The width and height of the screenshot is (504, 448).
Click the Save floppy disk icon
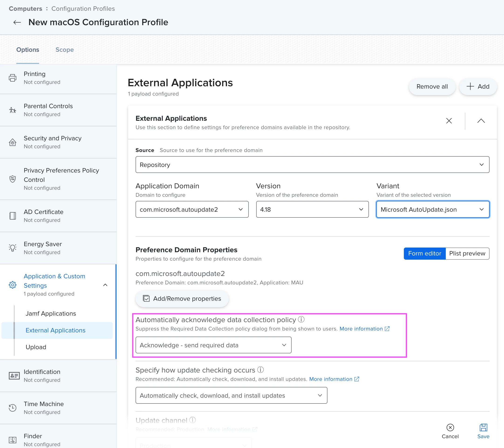click(483, 427)
